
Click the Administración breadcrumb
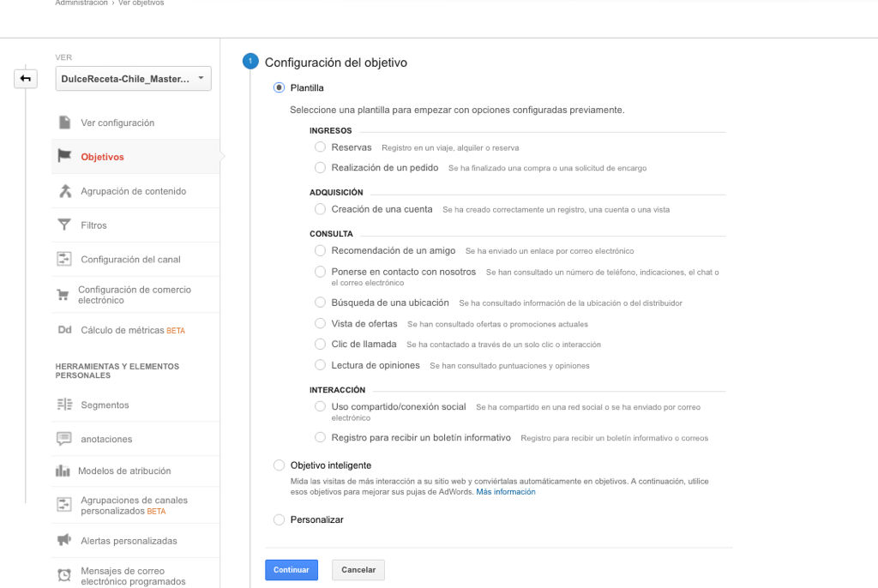pyautogui.click(x=81, y=3)
